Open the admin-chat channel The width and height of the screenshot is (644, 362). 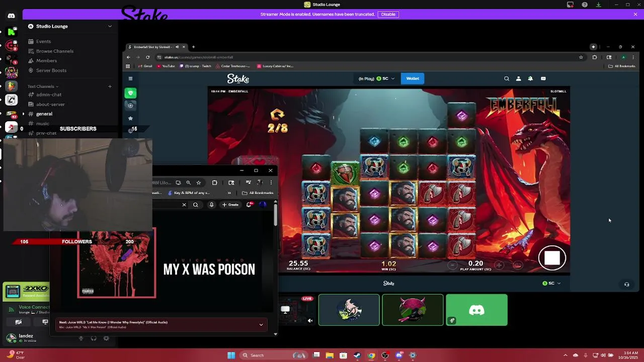[69, 95]
